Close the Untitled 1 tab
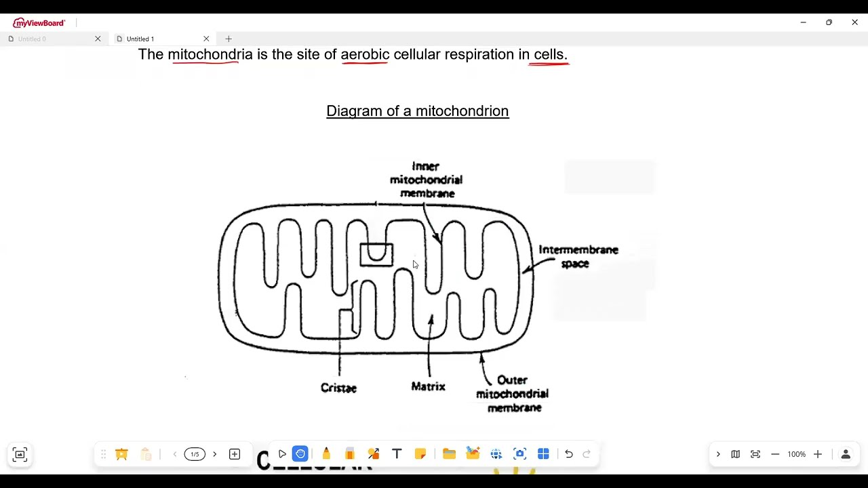868x488 pixels. coord(206,39)
